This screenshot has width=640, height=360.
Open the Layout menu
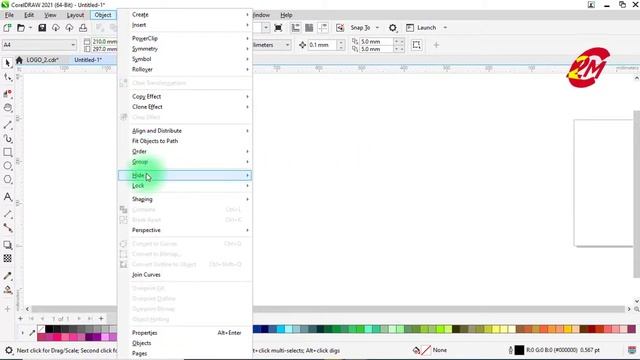pyautogui.click(x=75, y=15)
